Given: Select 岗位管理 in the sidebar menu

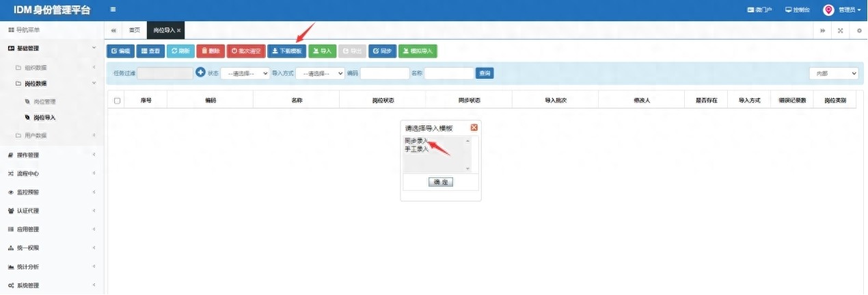Looking at the screenshot, I should [x=44, y=101].
